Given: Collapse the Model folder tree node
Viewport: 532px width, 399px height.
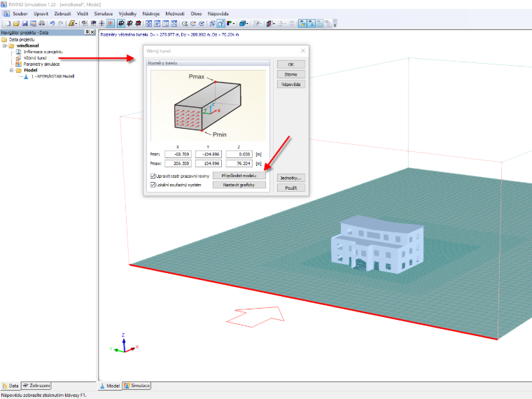Looking at the screenshot, I should 11,70.
